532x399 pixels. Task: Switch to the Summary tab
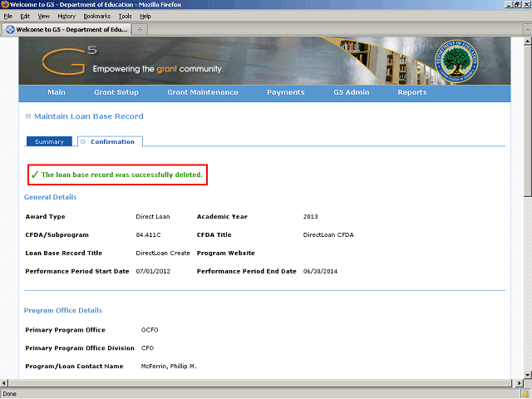[49, 141]
